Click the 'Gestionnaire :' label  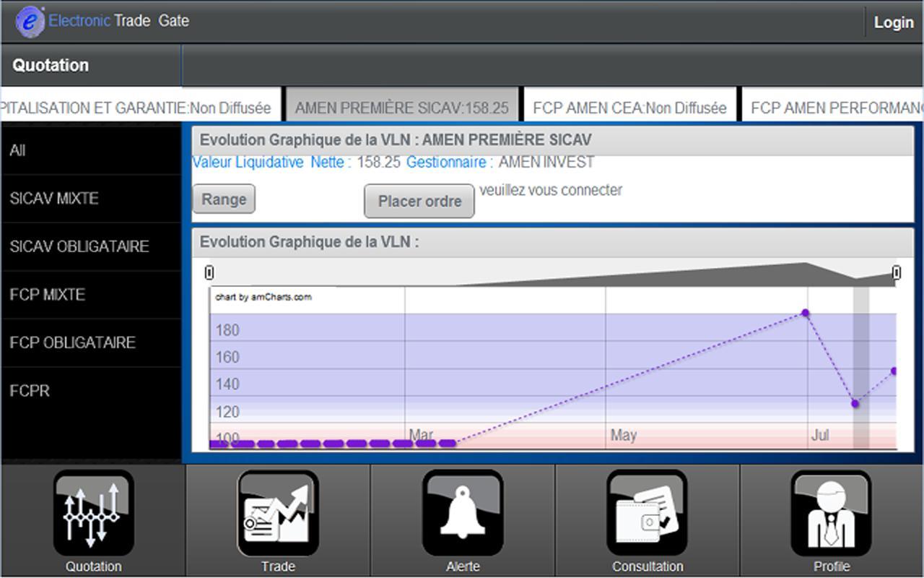(x=450, y=163)
